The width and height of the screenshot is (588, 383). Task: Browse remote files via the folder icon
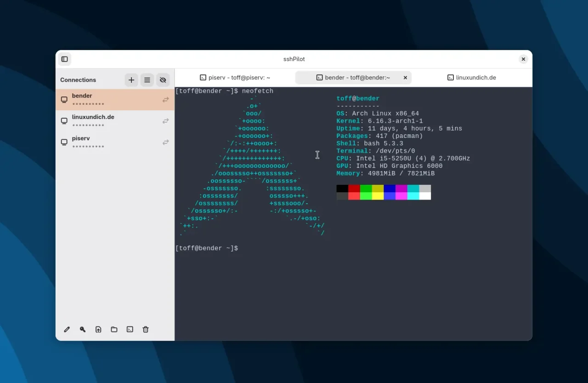pos(114,329)
